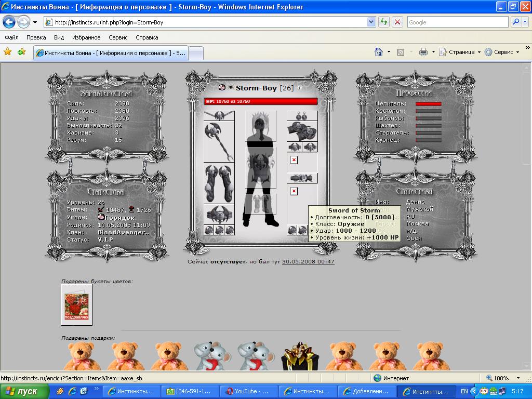This screenshot has width=532, height=399.
Task: Open the Правка menu
Action: [36, 37]
